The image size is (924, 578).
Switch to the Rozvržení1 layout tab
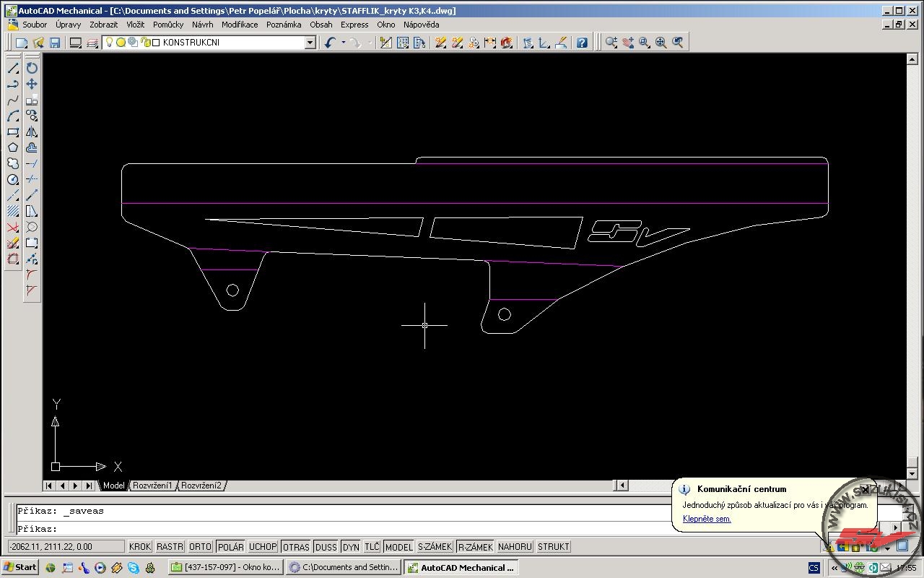tap(152, 486)
